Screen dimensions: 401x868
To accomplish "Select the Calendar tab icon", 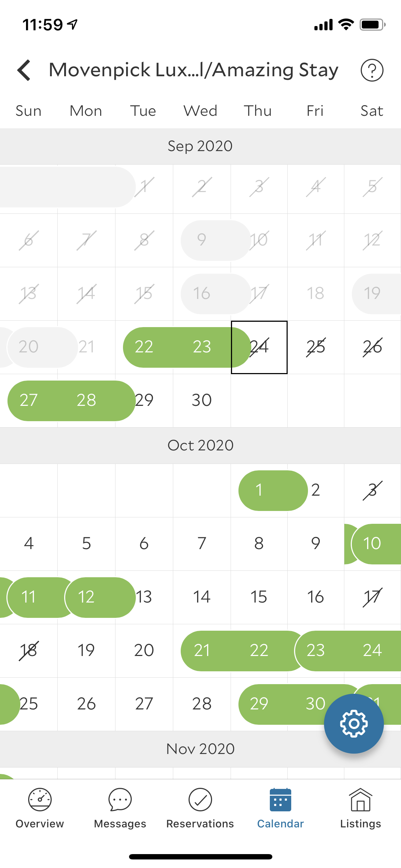I will pyautogui.click(x=281, y=800).
